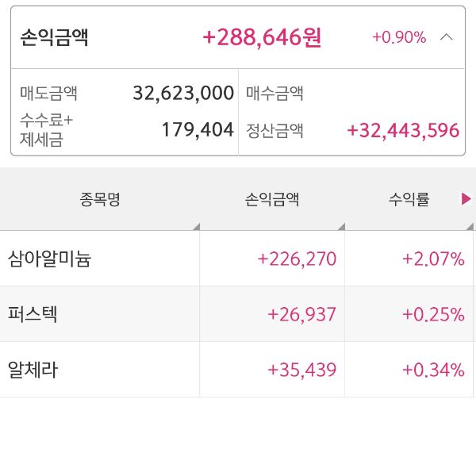Select the 매도금액 value 32,623,000

(183, 93)
